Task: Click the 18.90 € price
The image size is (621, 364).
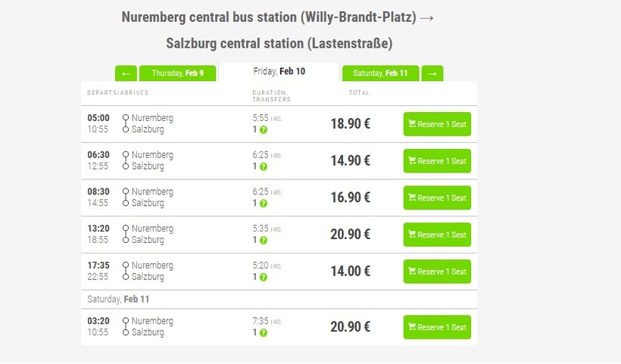Action: 350,124
